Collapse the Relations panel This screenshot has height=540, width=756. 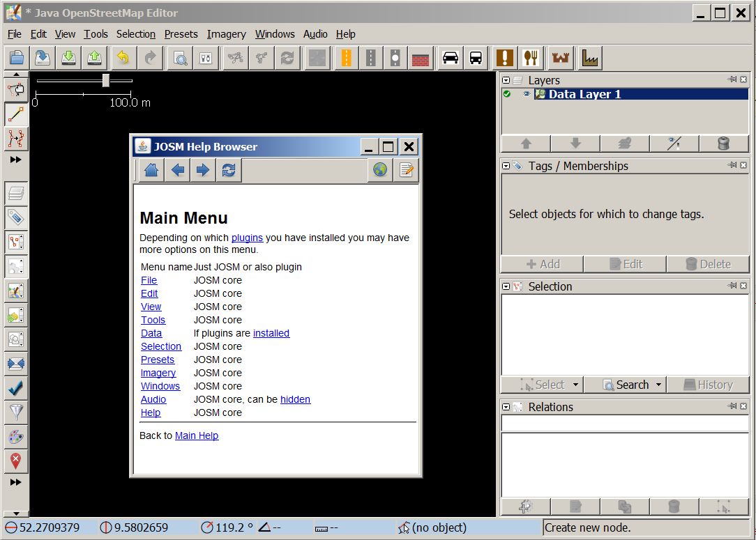506,407
